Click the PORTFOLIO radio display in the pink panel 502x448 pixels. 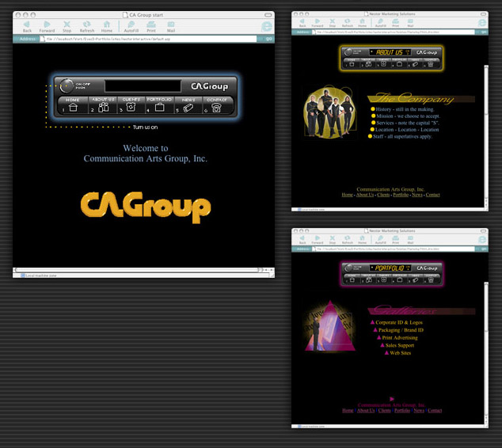[390, 268]
